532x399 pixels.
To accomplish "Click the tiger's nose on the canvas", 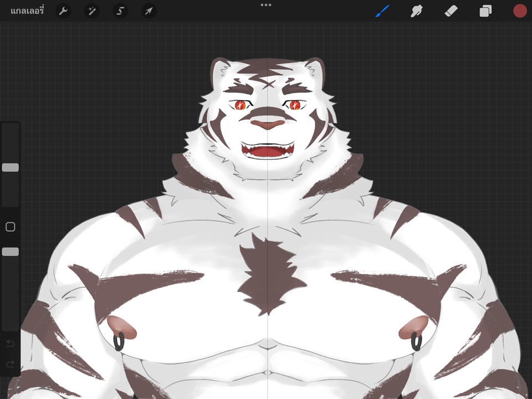I will click(268, 124).
